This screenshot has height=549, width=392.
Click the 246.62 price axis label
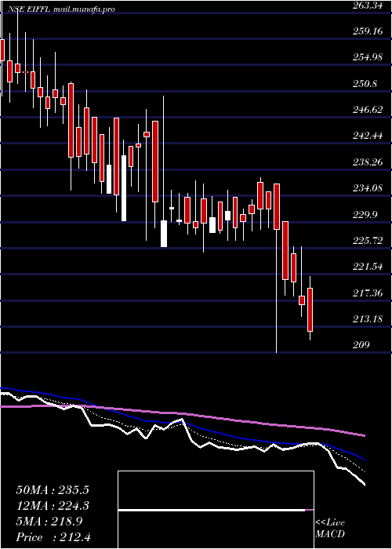368,110
